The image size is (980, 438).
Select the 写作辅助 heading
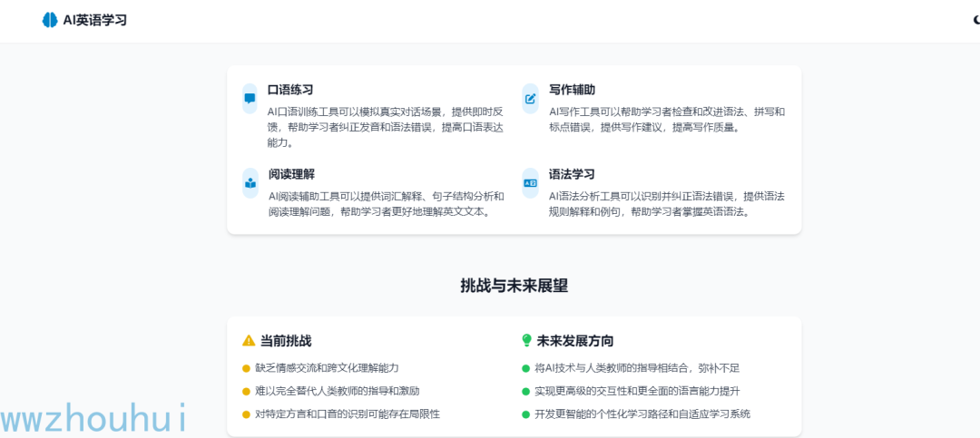click(572, 90)
